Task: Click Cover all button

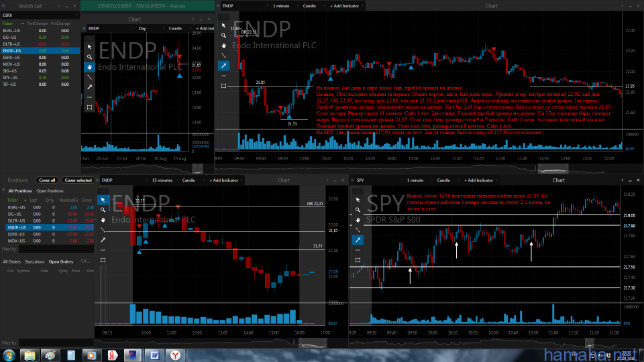Action: tap(47, 180)
